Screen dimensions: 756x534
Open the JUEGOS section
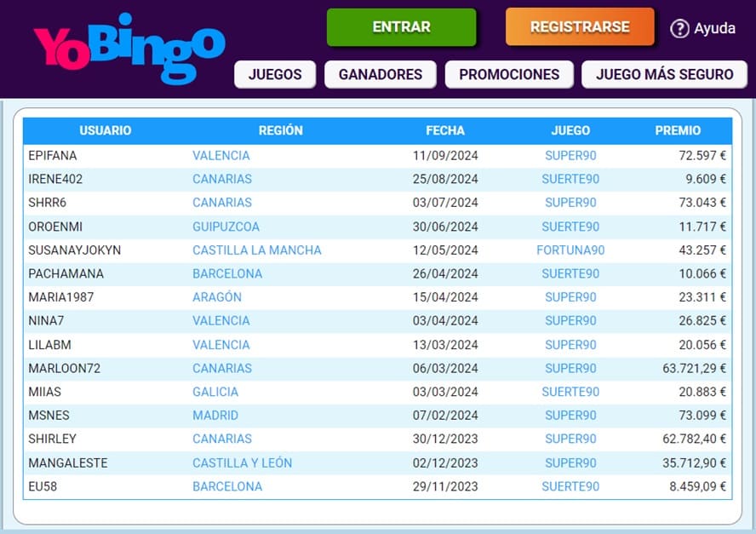(x=274, y=74)
